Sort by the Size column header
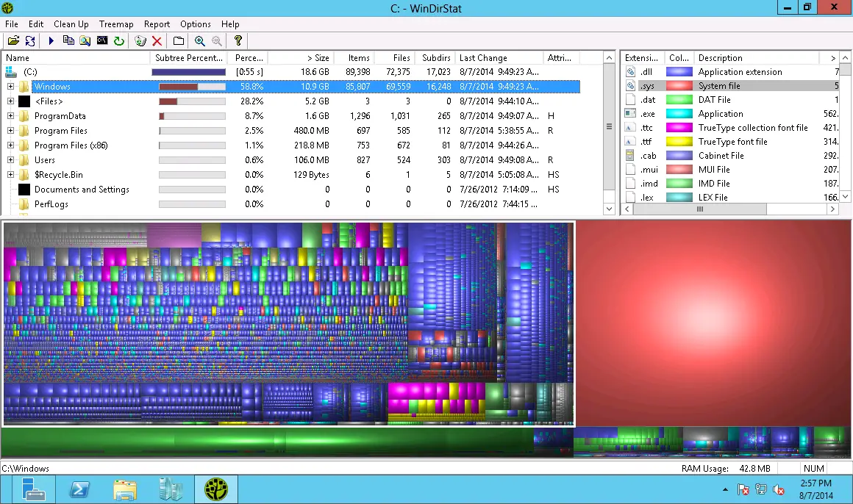The width and height of the screenshot is (853, 504). coord(301,57)
